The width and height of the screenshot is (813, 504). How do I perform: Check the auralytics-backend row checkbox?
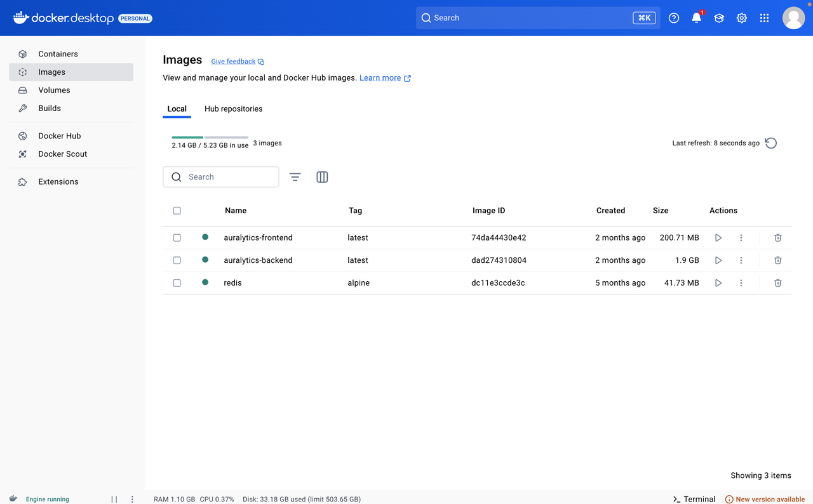[177, 260]
